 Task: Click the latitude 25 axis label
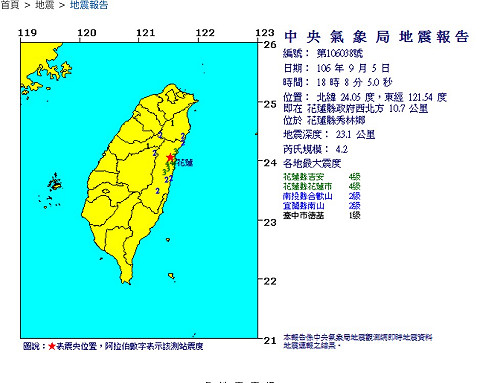click(270, 104)
